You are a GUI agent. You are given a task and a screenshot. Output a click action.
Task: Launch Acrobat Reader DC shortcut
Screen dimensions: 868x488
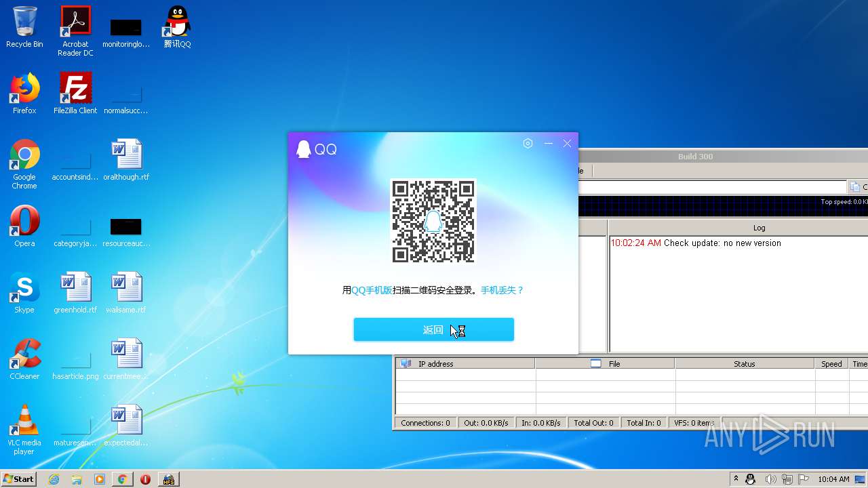pyautogui.click(x=75, y=31)
